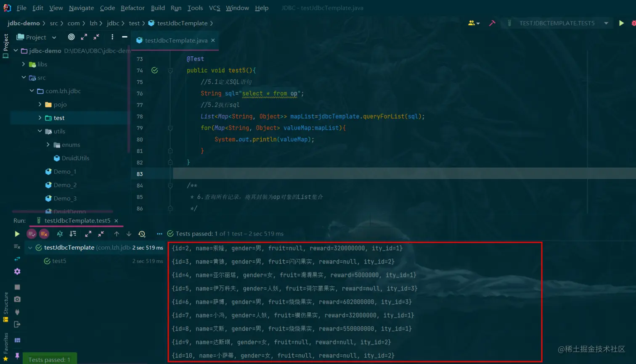Open the VCS menu
The width and height of the screenshot is (636, 364).
pyautogui.click(x=215, y=8)
